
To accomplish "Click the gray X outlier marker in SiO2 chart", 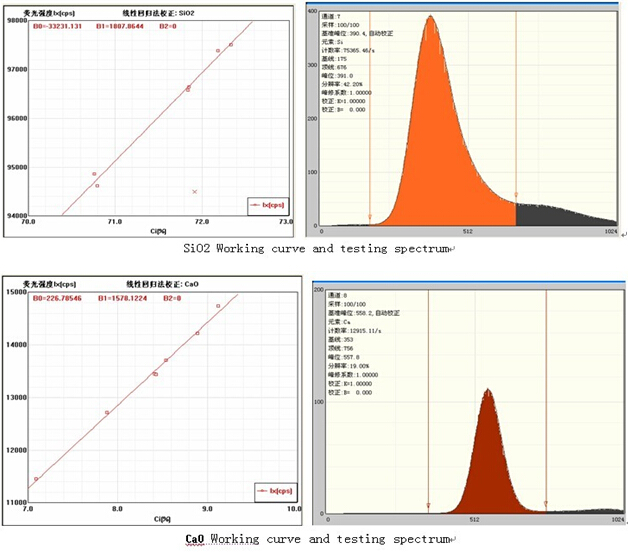I will coord(195,191).
